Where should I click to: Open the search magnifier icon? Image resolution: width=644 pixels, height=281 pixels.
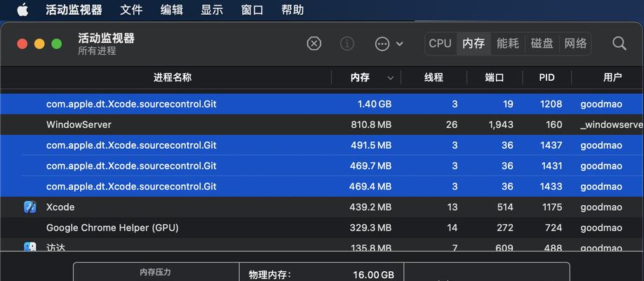point(619,43)
